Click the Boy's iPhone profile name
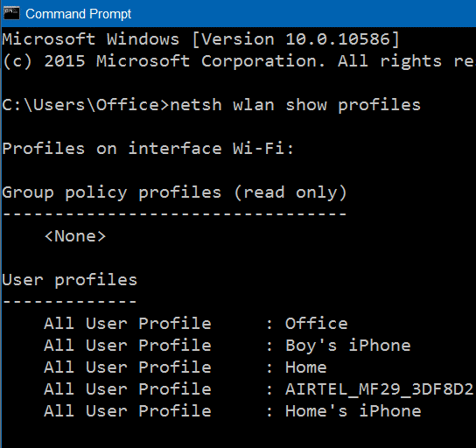The image size is (476, 448). (348, 346)
